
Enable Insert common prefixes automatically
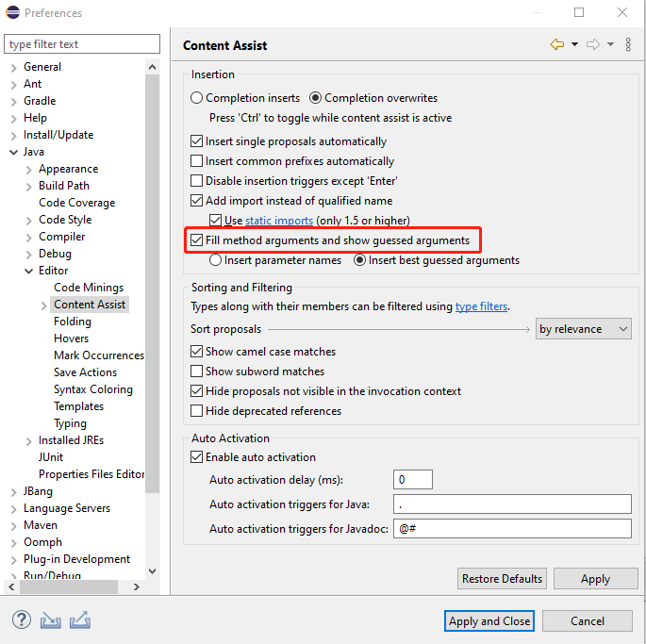pyautogui.click(x=196, y=160)
